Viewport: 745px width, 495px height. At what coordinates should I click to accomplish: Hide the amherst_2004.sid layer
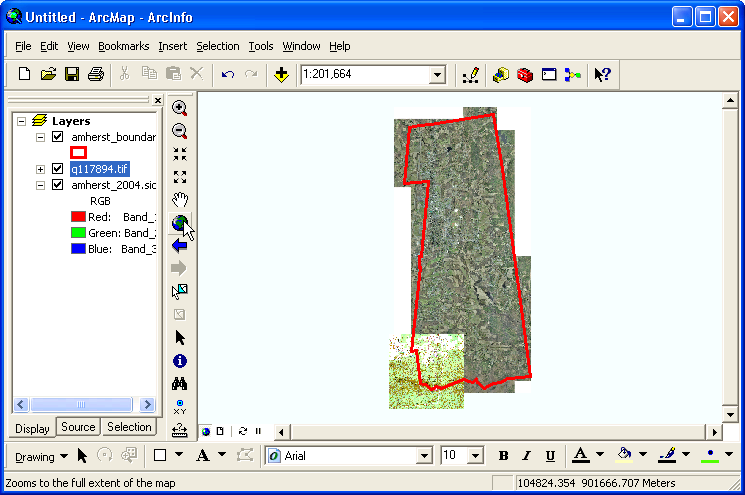58,185
